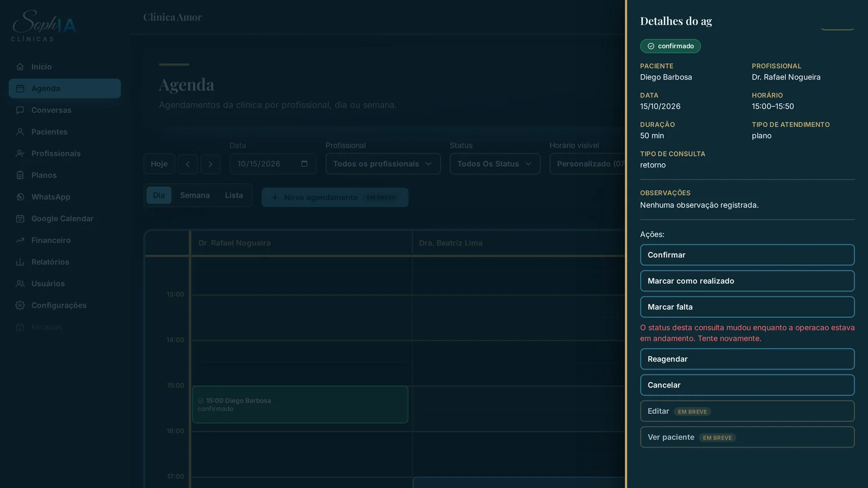This screenshot has width=868, height=488.
Task: Open the date picker calendar icon
Action: coord(304,164)
